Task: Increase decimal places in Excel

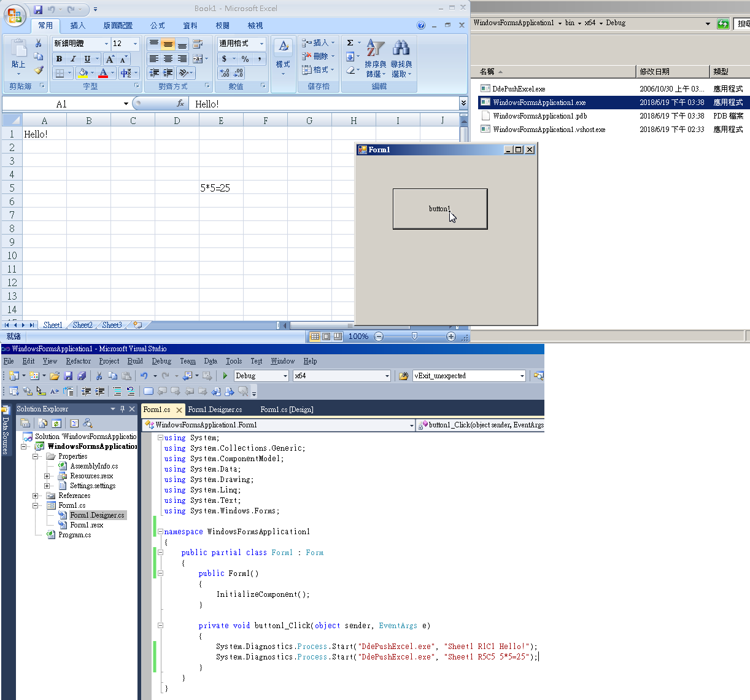Action: pyautogui.click(x=225, y=73)
